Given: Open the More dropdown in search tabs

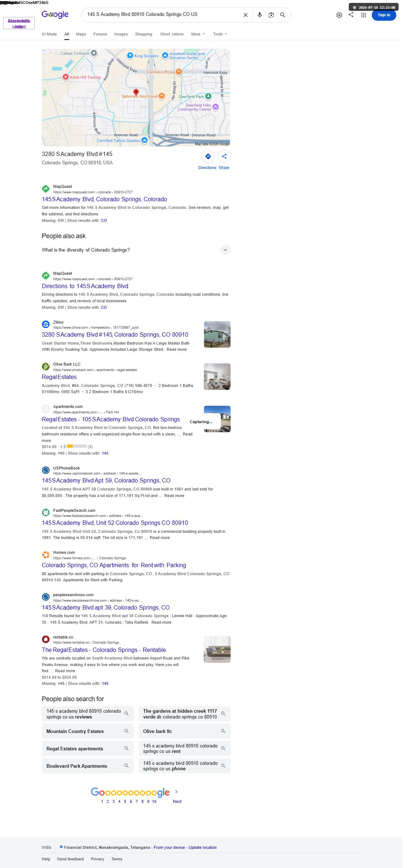Looking at the screenshot, I should (x=198, y=34).
